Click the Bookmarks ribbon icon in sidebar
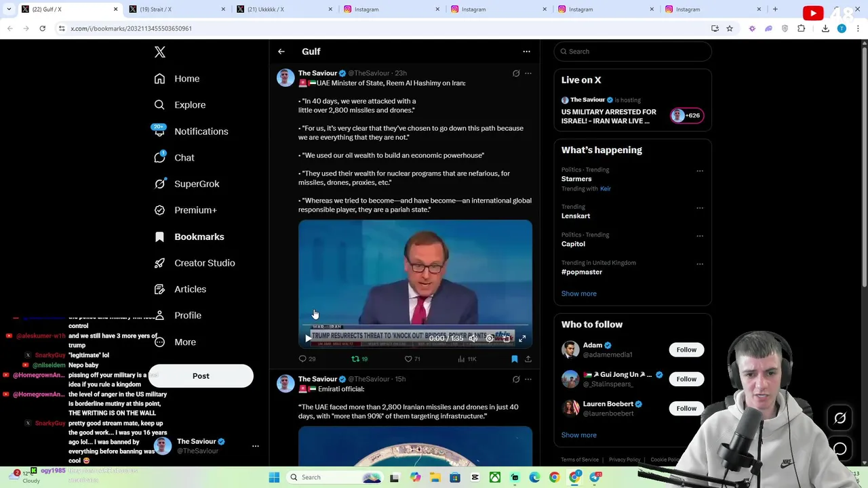The image size is (868, 488). pyautogui.click(x=159, y=237)
